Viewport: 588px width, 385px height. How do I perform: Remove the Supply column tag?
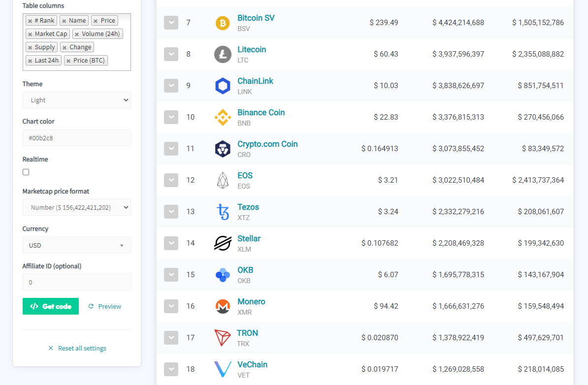pyautogui.click(x=30, y=48)
